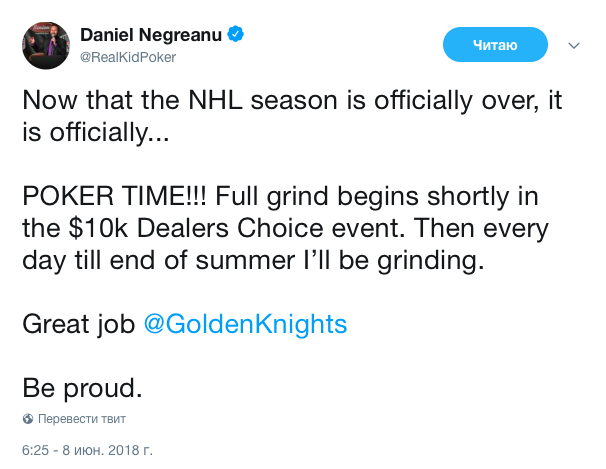Open the @GoldenKnights mention link
606x469 pixels.
click(246, 324)
